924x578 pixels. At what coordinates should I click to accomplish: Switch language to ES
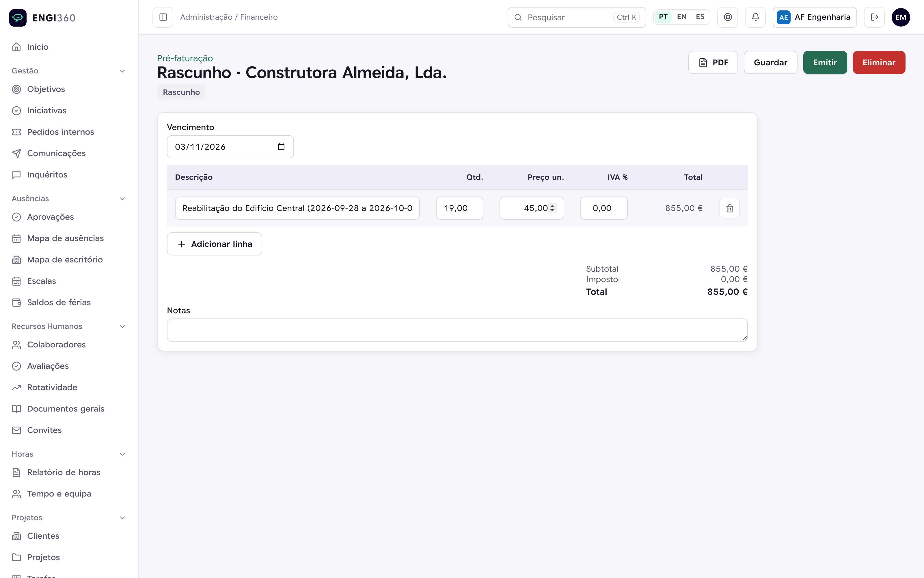[x=700, y=17]
